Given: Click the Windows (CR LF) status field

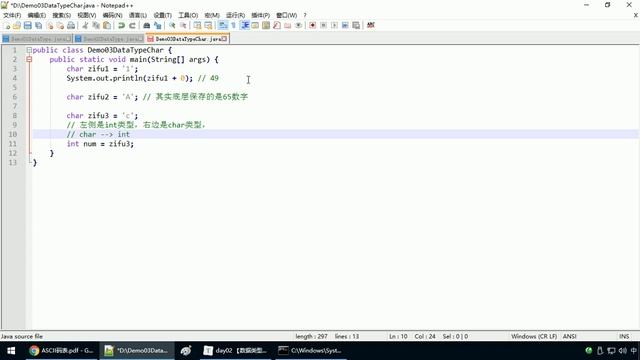Looking at the screenshot, I should click(534, 336).
